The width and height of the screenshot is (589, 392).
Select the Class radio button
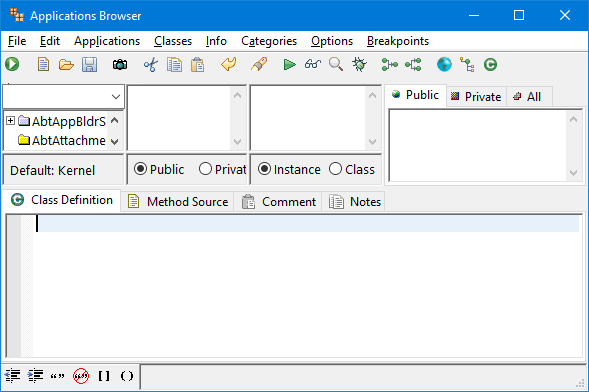tap(335, 169)
